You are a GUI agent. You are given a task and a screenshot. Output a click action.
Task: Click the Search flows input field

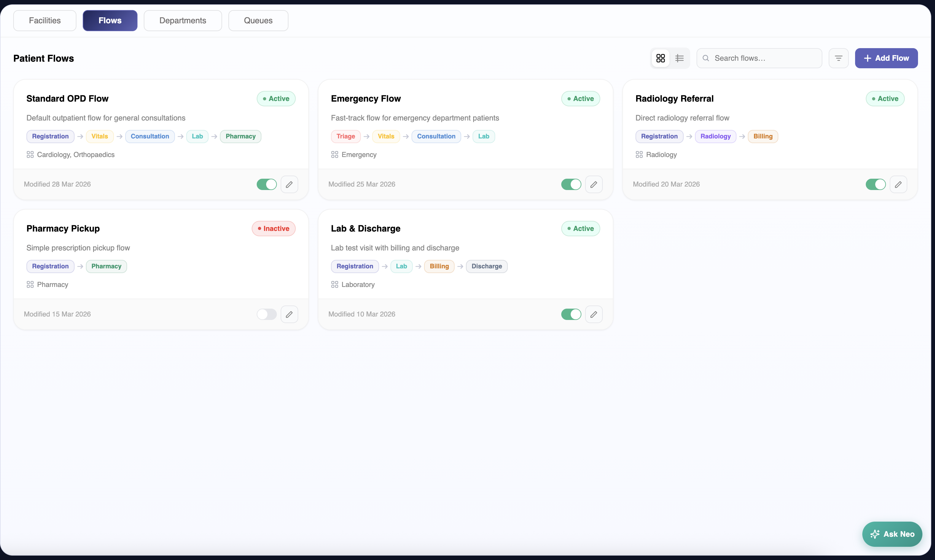[764, 58]
